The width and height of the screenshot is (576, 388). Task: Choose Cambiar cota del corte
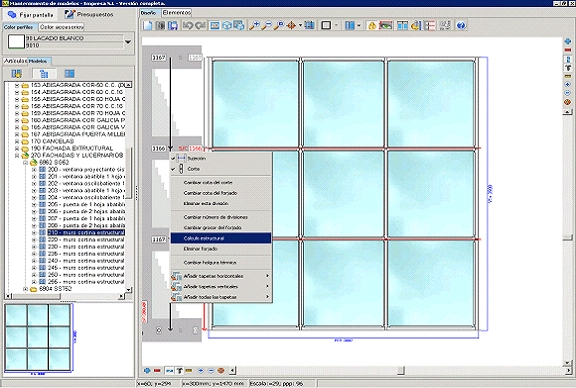click(221, 182)
